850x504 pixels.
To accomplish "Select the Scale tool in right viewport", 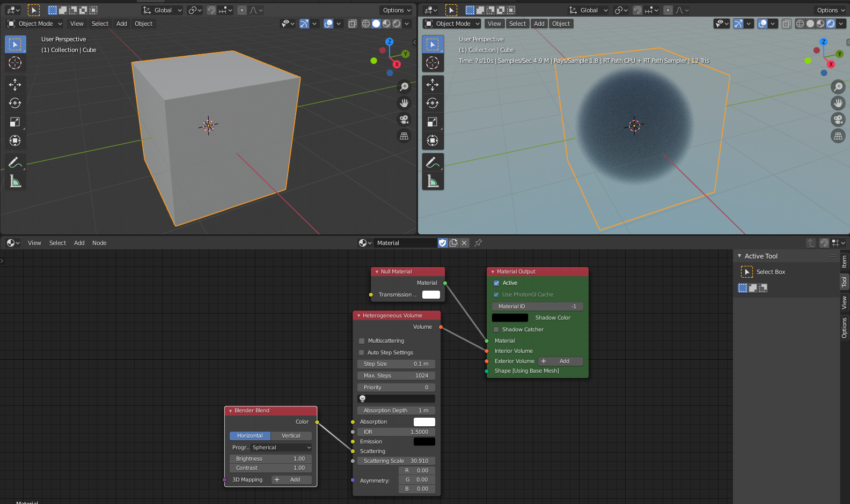I will coord(433,122).
